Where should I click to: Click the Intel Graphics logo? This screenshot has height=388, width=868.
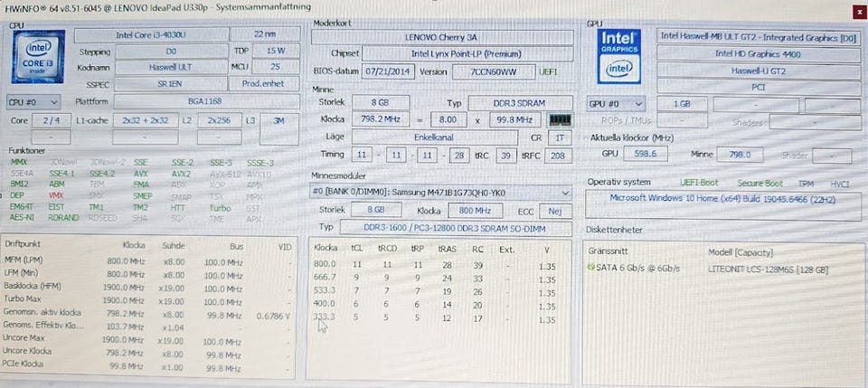coord(618,56)
